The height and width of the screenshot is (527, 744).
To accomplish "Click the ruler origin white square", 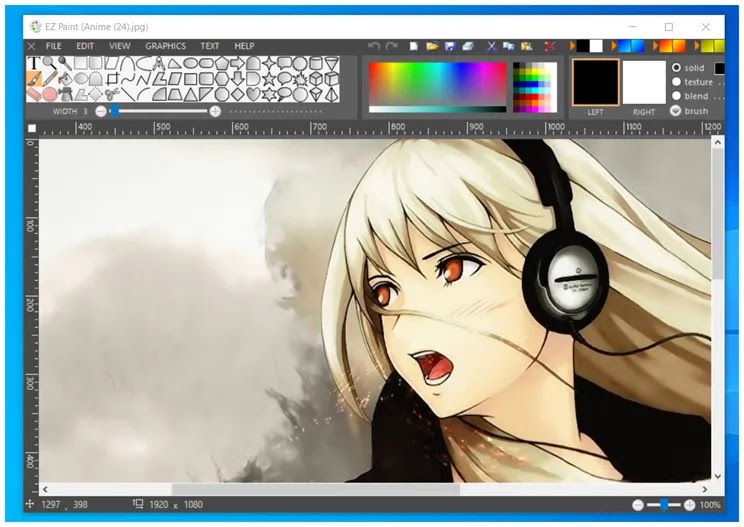I will coord(32,128).
